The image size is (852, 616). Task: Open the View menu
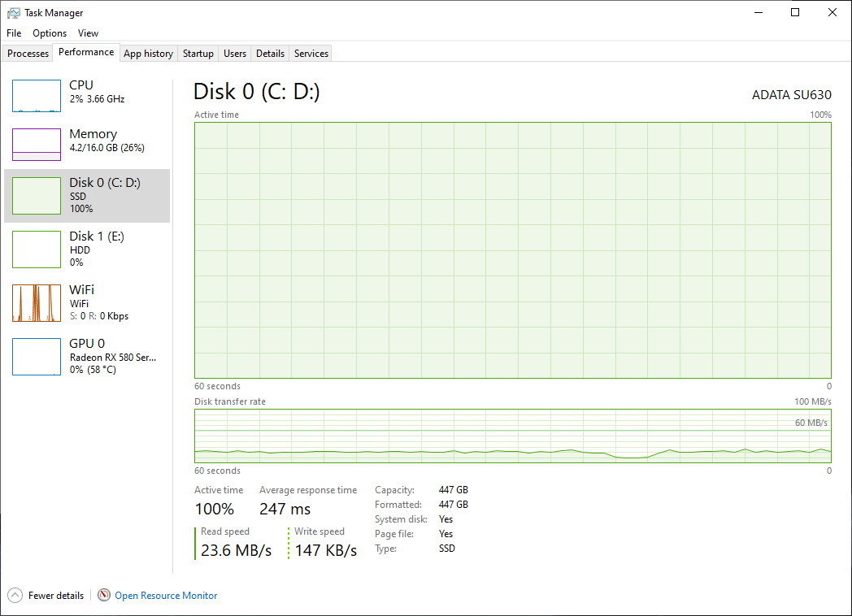click(88, 33)
